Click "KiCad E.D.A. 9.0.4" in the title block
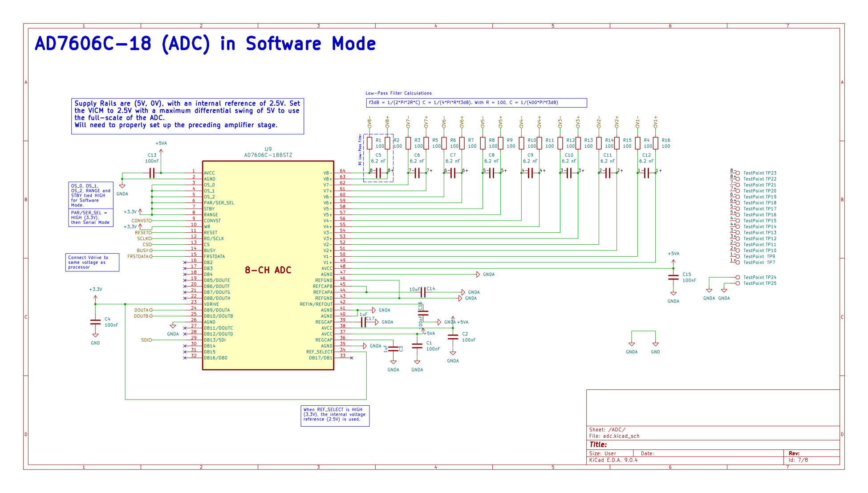The width and height of the screenshot is (868, 493). pyautogui.click(x=613, y=460)
